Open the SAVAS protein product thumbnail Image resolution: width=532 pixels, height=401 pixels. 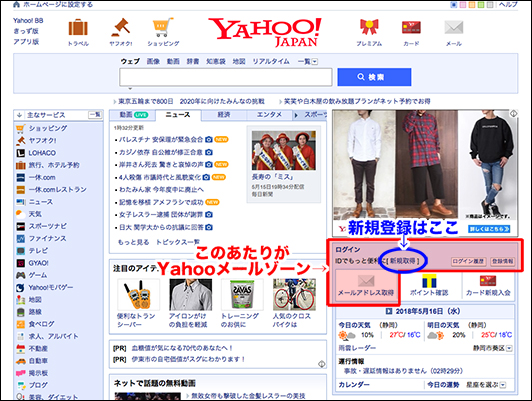click(x=242, y=294)
